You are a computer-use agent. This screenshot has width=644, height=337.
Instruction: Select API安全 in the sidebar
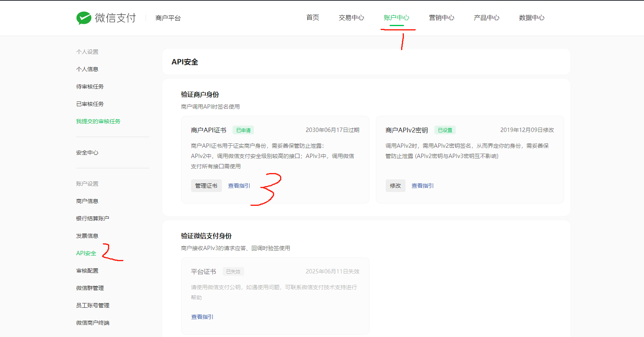pyautogui.click(x=86, y=253)
